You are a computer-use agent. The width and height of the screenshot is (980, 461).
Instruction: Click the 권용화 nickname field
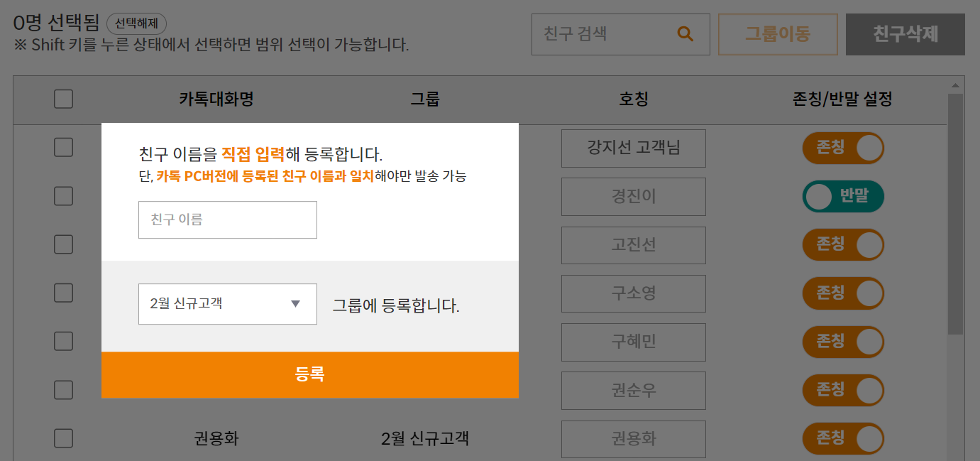(633, 439)
